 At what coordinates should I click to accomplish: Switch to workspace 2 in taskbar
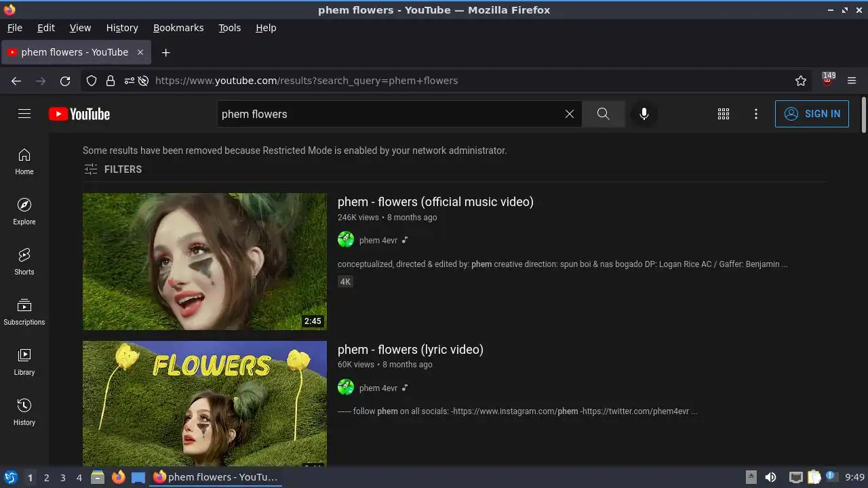point(46,477)
